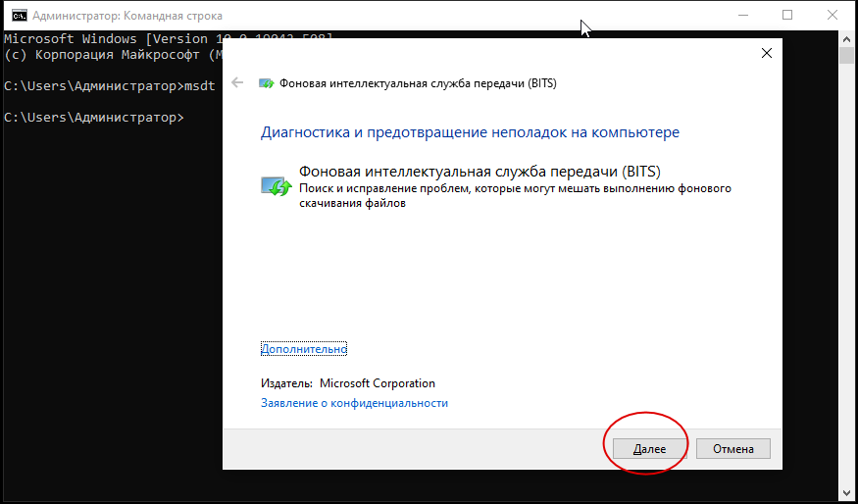Screen dimensions: 858x504
Task: Close the BITS troubleshooter dialog
Action: [x=766, y=54]
